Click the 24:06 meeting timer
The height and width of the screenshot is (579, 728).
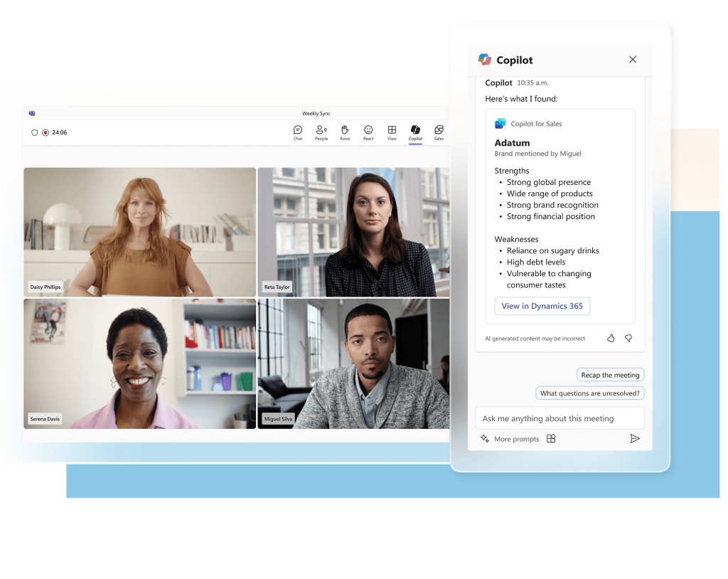tap(60, 132)
